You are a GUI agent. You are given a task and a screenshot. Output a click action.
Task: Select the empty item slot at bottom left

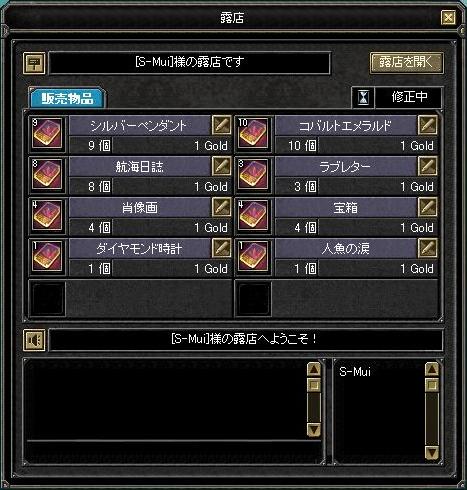[47, 298]
